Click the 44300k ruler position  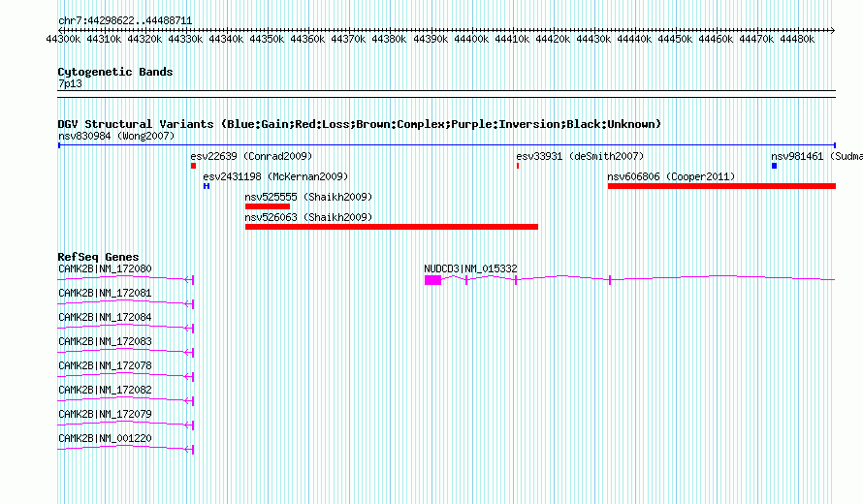pyautogui.click(x=63, y=39)
